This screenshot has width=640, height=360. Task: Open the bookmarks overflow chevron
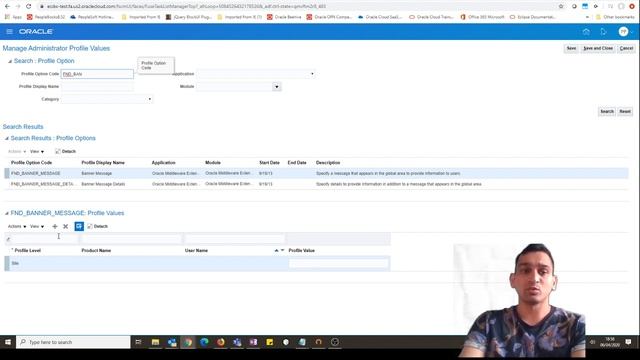point(587,17)
